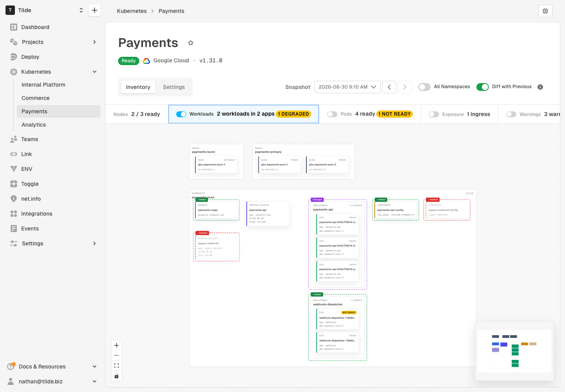Click the canvas minimap
This screenshot has height=392, width=565.
[x=514, y=351]
